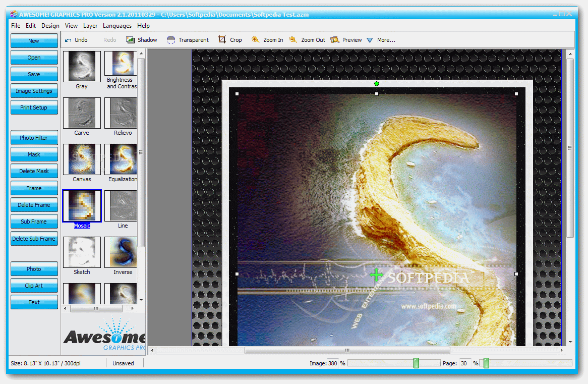Click the Size 8.13" X 10.13" status text
Image resolution: width=588 pixels, height=384 pixels.
pos(45,363)
